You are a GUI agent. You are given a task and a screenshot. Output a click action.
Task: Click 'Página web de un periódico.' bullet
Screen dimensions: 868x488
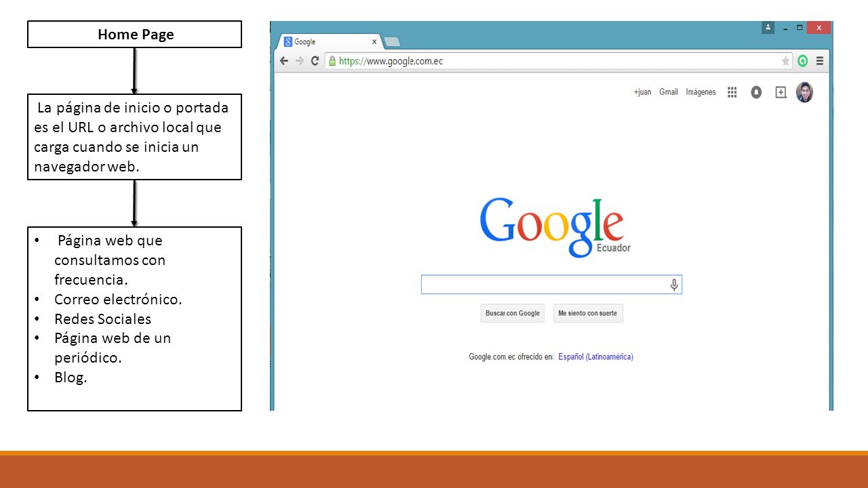click(113, 348)
